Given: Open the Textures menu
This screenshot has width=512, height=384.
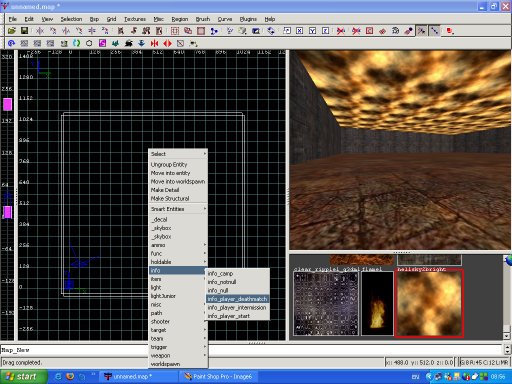Looking at the screenshot, I should (135, 19).
